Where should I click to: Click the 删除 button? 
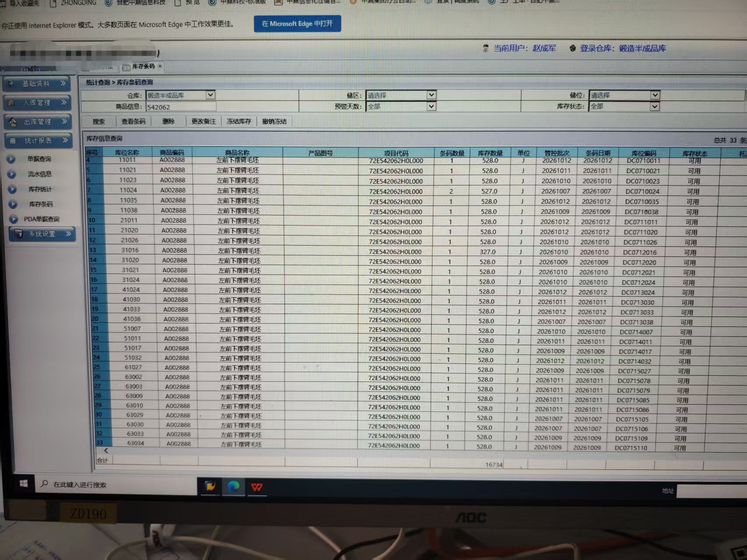click(x=168, y=121)
